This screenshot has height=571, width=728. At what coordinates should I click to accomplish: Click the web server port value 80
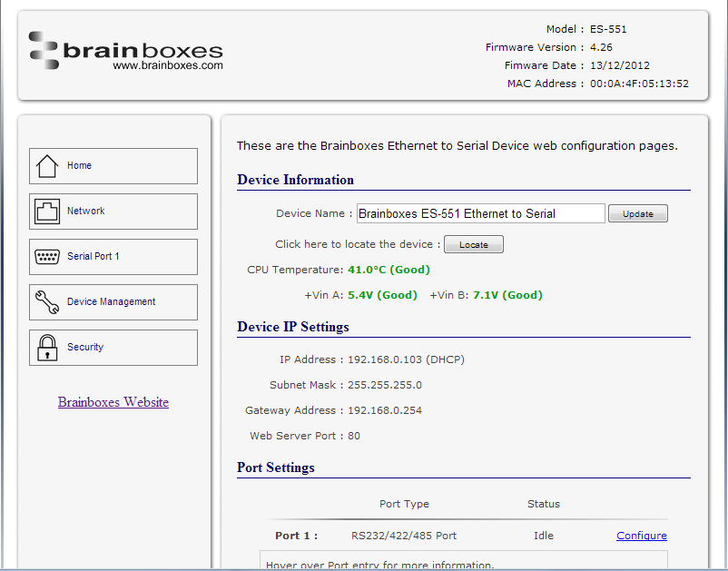coord(354,436)
